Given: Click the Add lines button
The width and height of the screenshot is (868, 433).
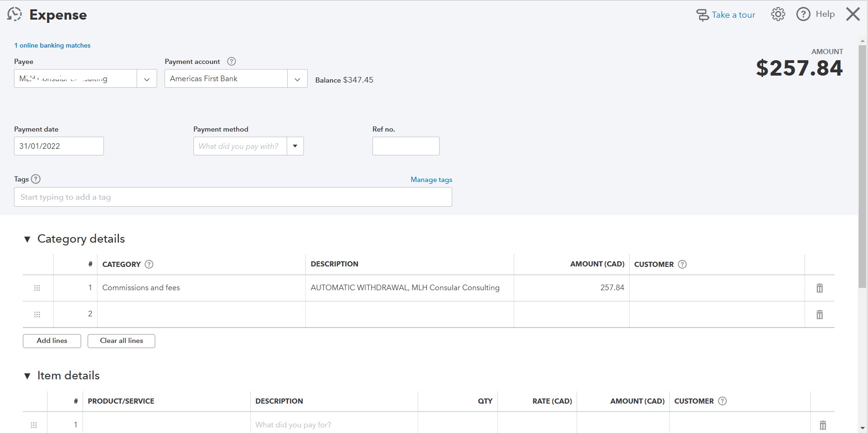Looking at the screenshot, I should click(52, 341).
